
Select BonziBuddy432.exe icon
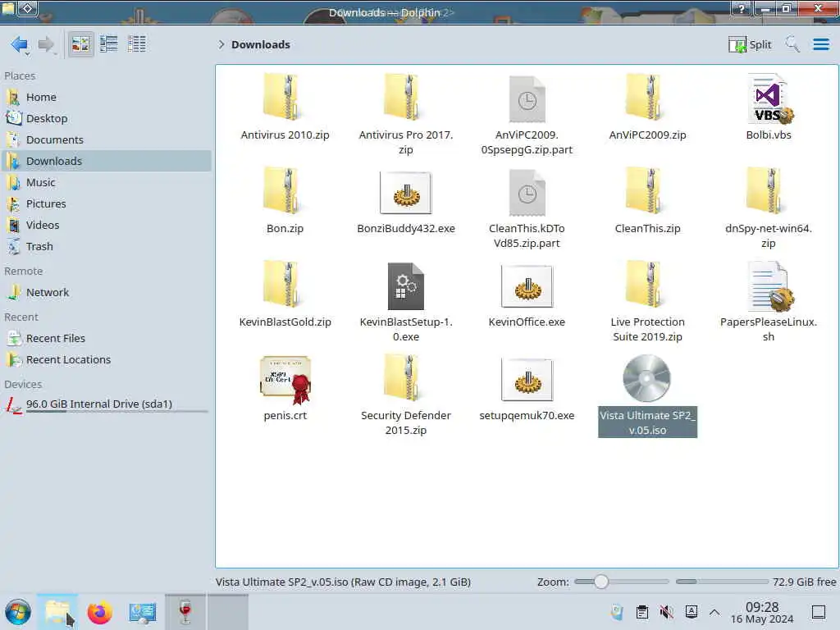pyautogui.click(x=406, y=193)
